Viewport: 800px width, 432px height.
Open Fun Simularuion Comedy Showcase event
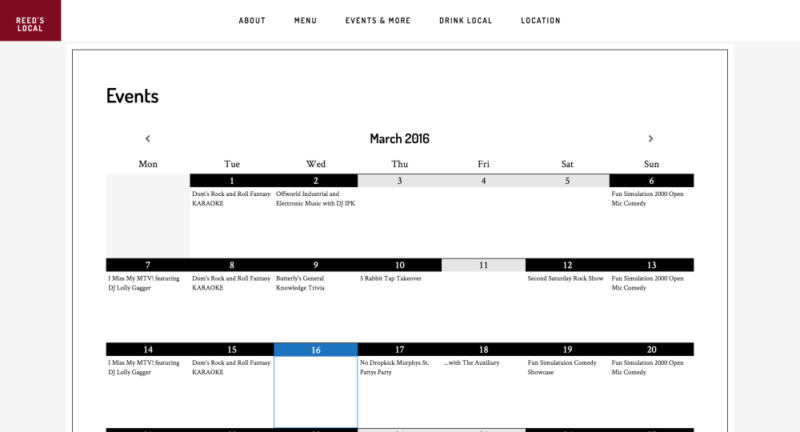(563, 367)
